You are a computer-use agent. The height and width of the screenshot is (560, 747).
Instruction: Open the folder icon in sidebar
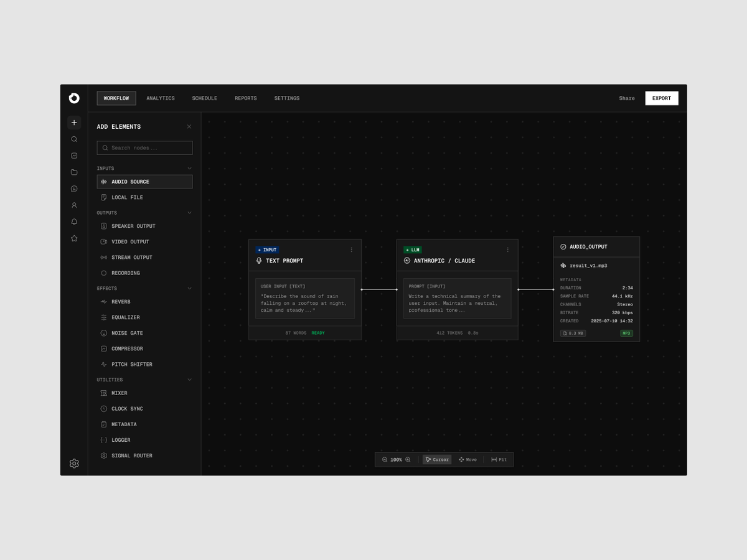point(74,172)
